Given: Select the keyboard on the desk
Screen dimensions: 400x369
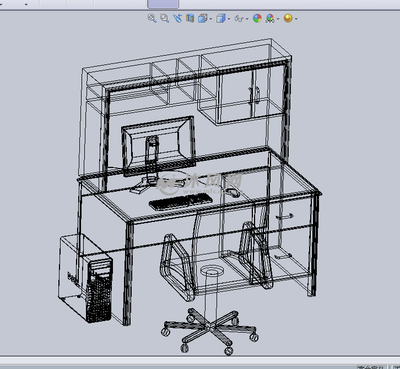Looking at the screenshot, I should (181, 202).
